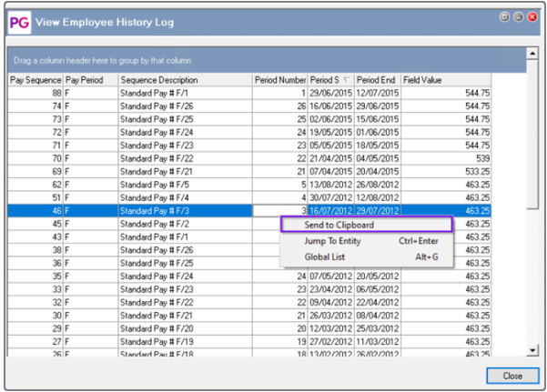Image resolution: width=547 pixels, height=392 pixels.
Task: Click date 05/05/2015 cell
Action: pos(330,146)
